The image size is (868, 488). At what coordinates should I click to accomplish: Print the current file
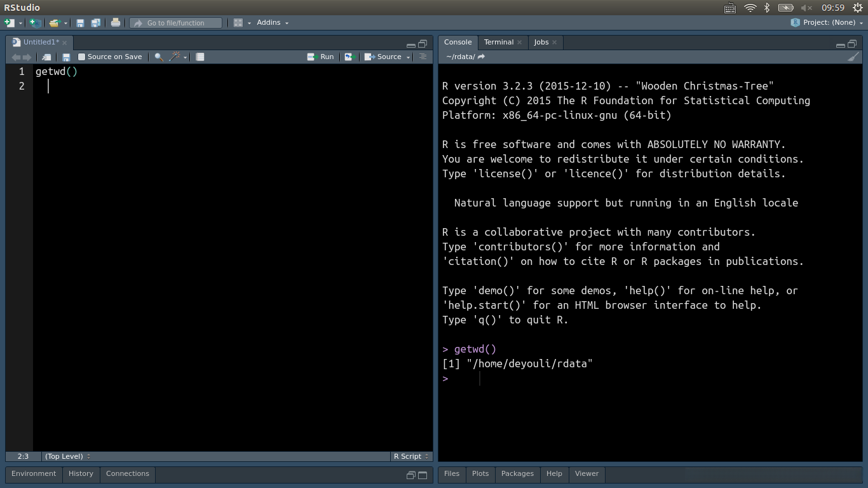point(116,22)
